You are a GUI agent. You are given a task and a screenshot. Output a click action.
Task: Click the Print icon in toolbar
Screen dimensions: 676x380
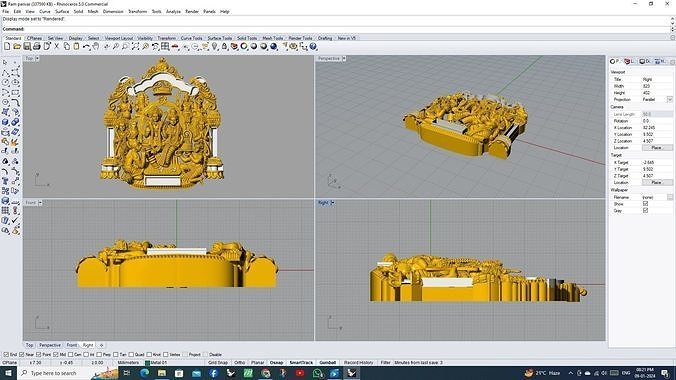[37, 46]
